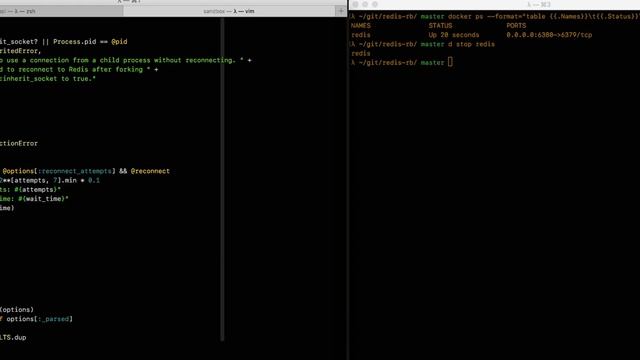Open a new terminal tab with plus button
Viewport: 640px width, 360px height.
coord(341,11)
